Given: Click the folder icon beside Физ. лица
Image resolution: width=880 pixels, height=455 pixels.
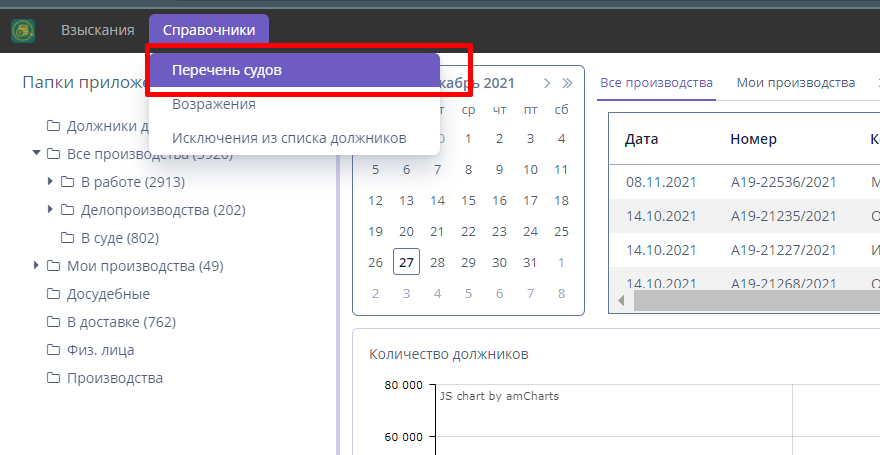Looking at the screenshot, I should click(x=53, y=350).
